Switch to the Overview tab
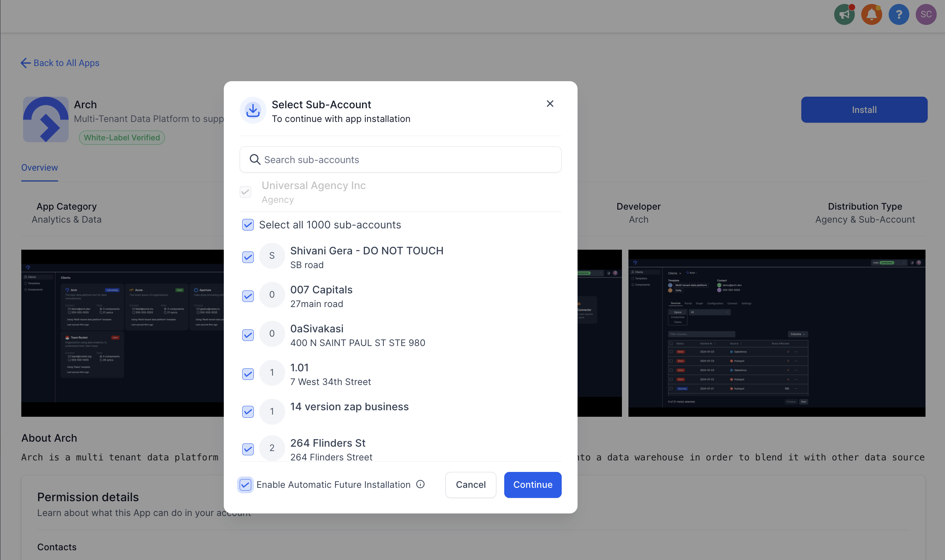Viewport: 945px width, 560px height. [40, 167]
